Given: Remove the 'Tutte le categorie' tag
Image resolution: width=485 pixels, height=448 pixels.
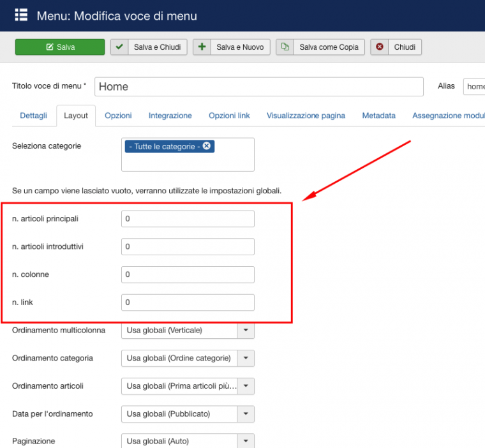Looking at the screenshot, I should pyautogui.click(x=207, y=146).
